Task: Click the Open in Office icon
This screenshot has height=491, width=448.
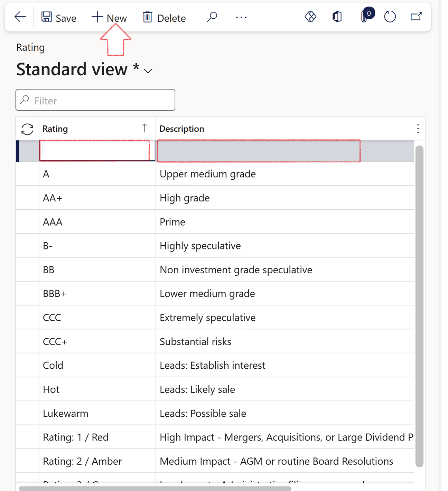Action: 337,17
